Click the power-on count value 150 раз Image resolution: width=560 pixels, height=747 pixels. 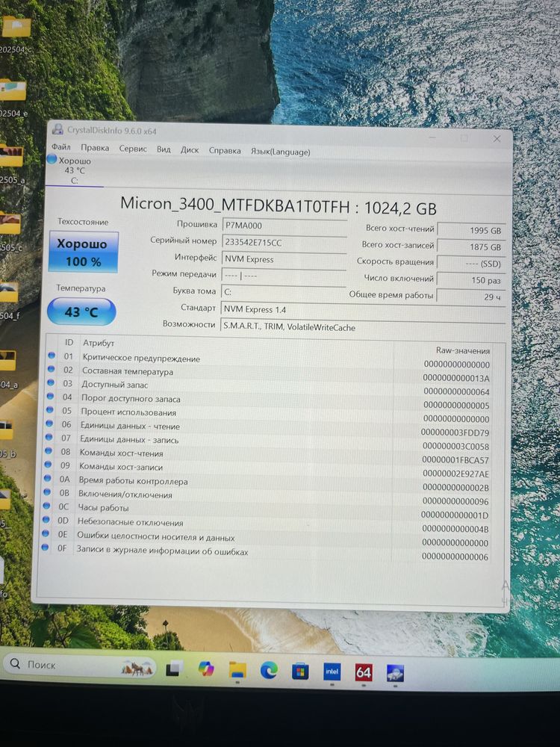point(471,280)
